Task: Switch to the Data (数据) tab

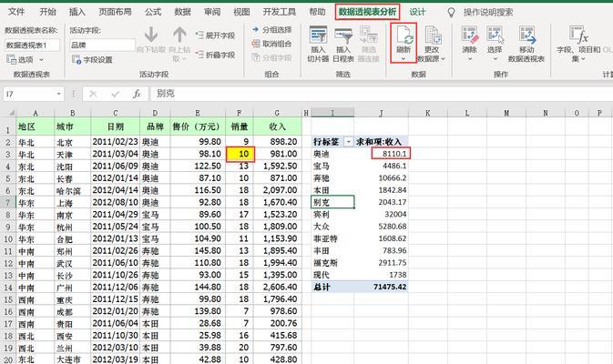Action: 182,12
